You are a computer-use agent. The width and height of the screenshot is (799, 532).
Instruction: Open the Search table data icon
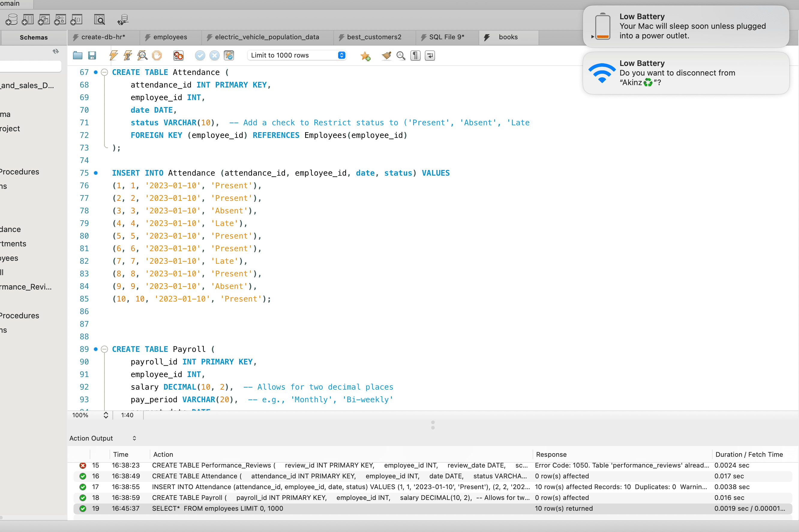coord(100,20)
